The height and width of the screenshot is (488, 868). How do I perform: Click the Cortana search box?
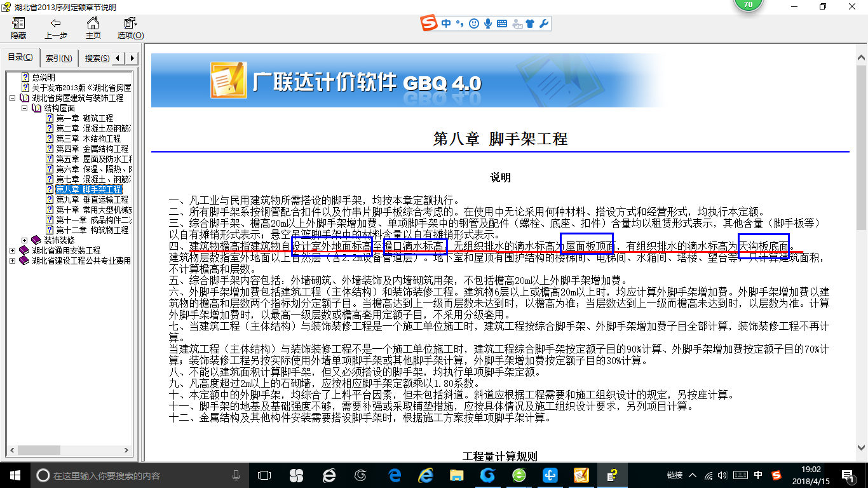(x=139, y=475)
